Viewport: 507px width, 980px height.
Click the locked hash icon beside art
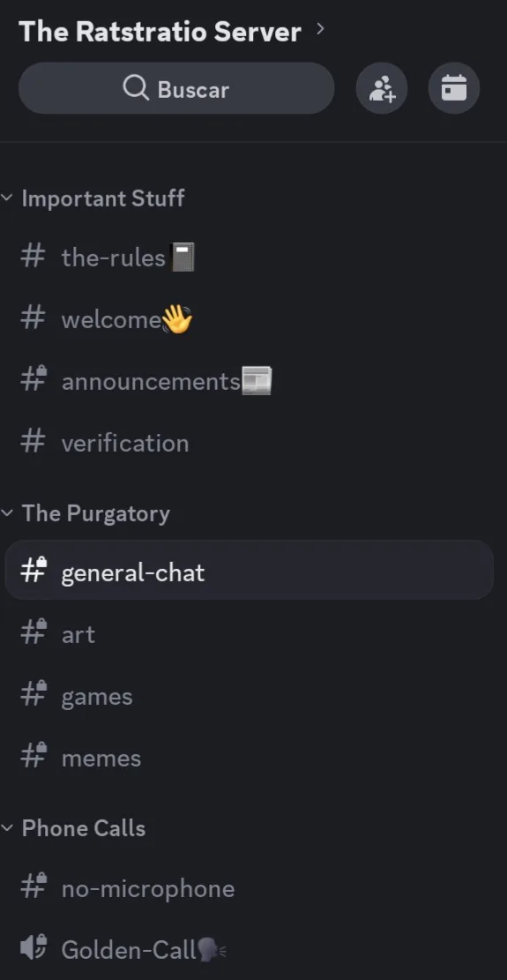[34, 633]
